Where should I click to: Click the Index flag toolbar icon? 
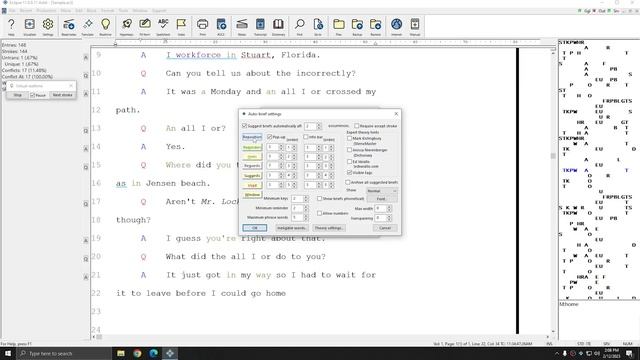coord(181,27)
